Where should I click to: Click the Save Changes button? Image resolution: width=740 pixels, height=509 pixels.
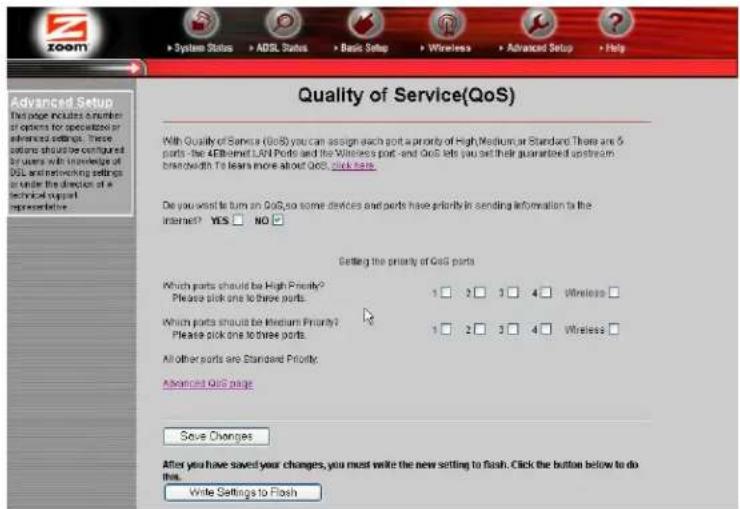(x=217, y=436)
